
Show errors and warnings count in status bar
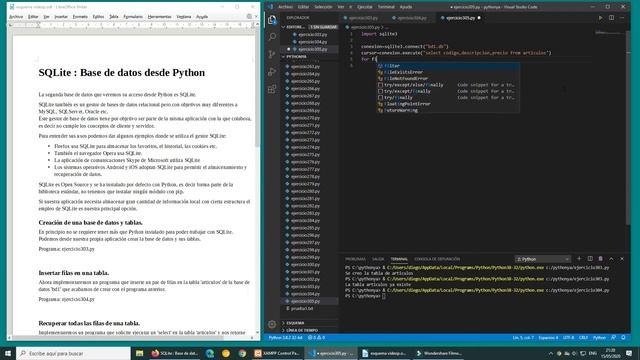[316, 338]
